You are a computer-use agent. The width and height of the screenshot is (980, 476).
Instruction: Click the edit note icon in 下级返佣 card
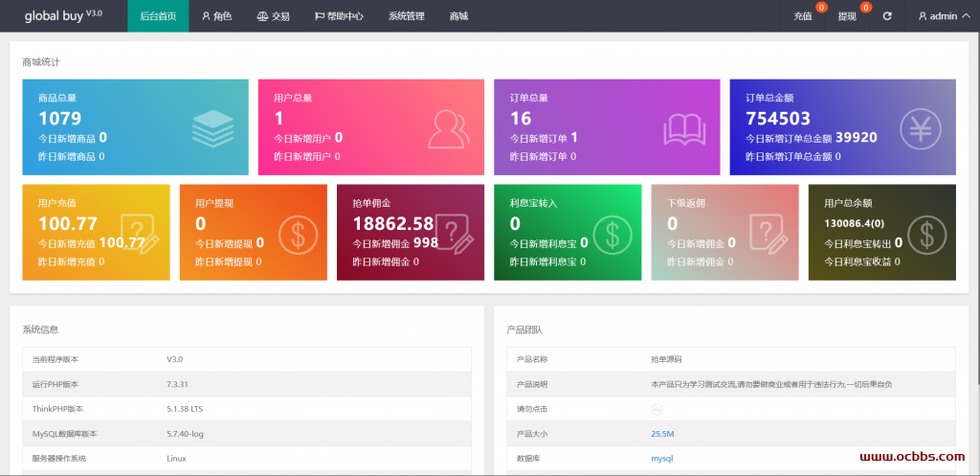click(767, 234)
